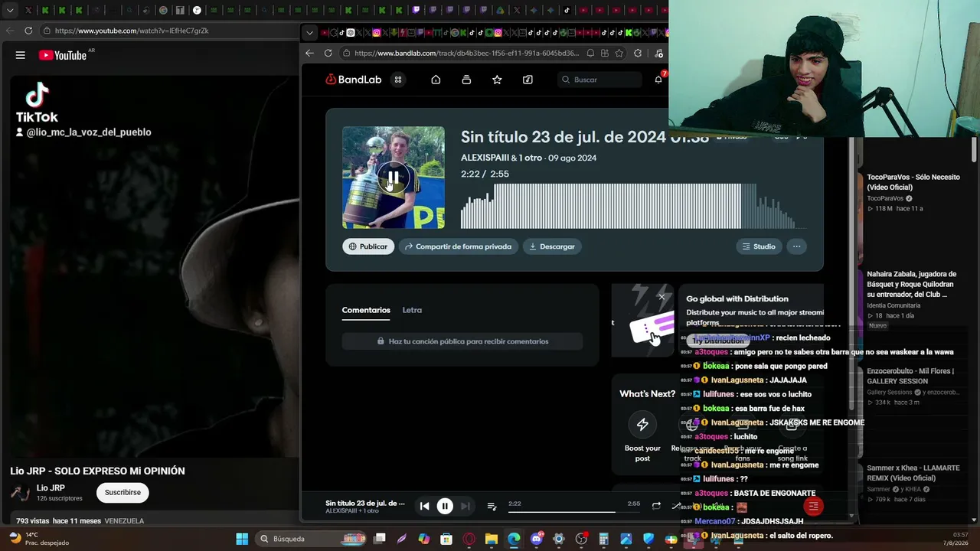Viewport: 980px width, 551px height.
Task: Click Compartir de forma privada
Action: [x=458, y=246]
